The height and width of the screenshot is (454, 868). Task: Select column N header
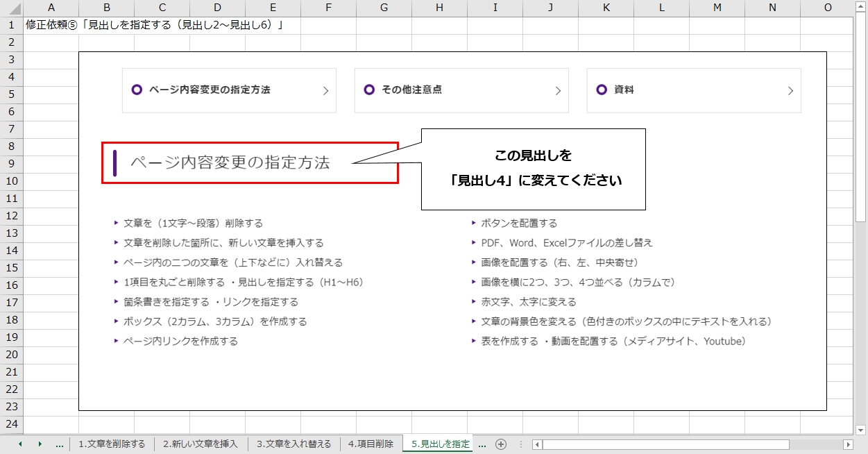click(x=772, y=8)
